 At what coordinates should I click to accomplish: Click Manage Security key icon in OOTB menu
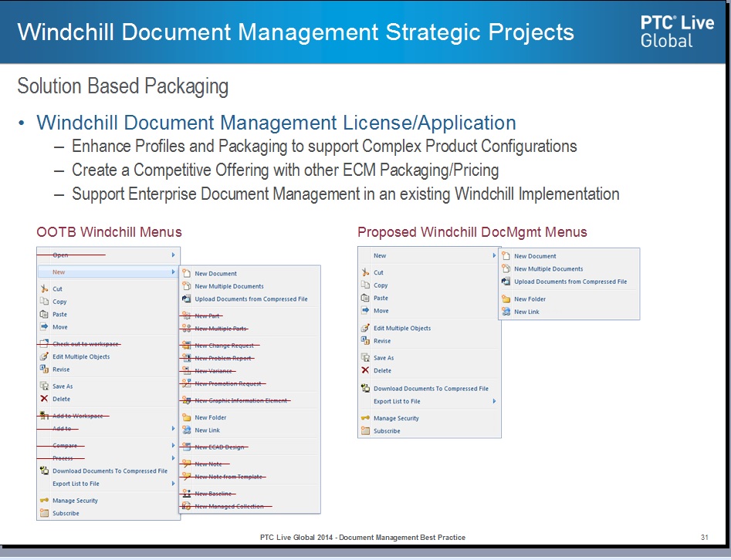pyautogui.click(x=44, y=500)
